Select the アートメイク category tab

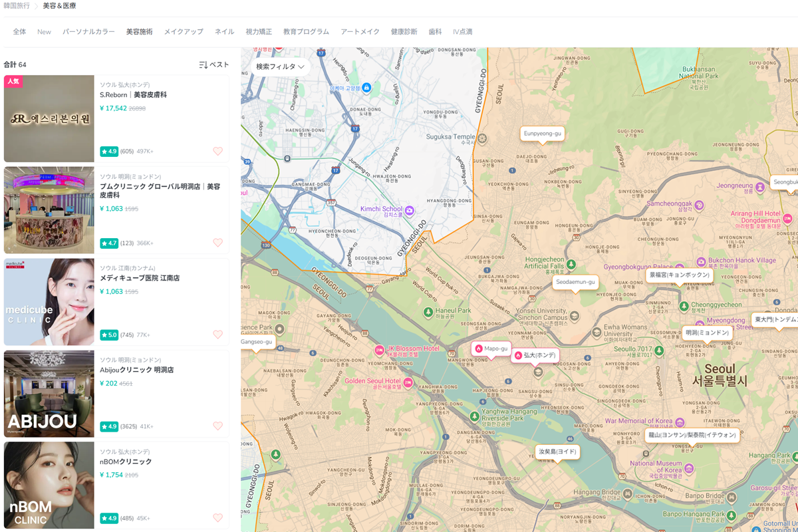coord(360,32)
